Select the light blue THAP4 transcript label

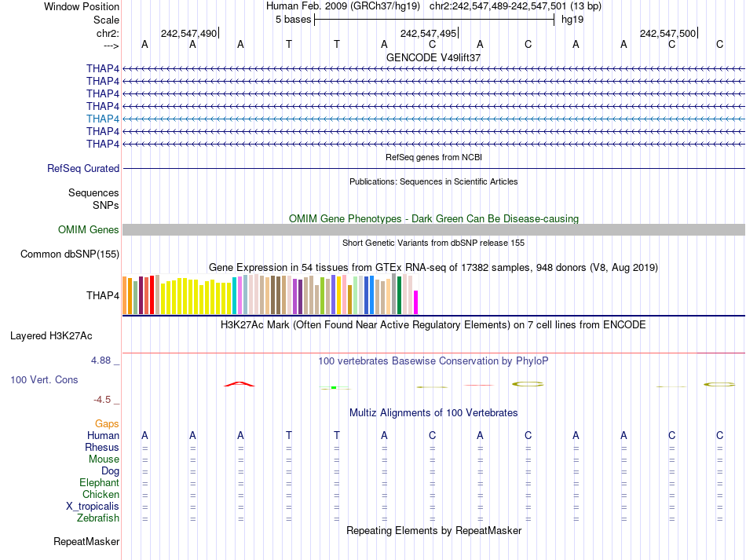(103, 119)
